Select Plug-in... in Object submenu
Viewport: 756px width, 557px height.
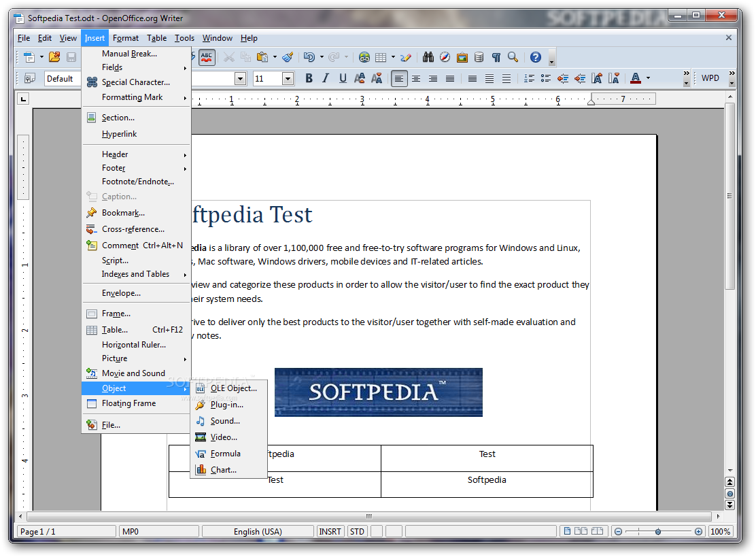228,405
